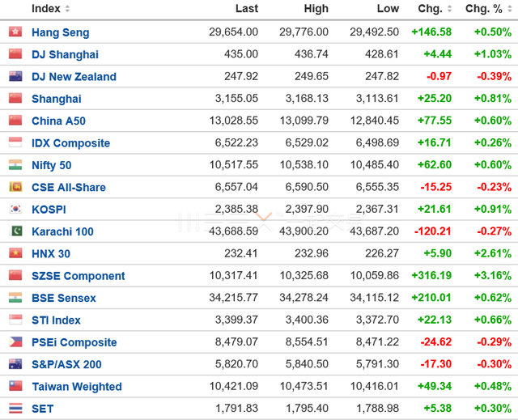Select BSE Sensex high value 34,278.24
This screenshot has width=518, height=420.
[x=304, y=297]
